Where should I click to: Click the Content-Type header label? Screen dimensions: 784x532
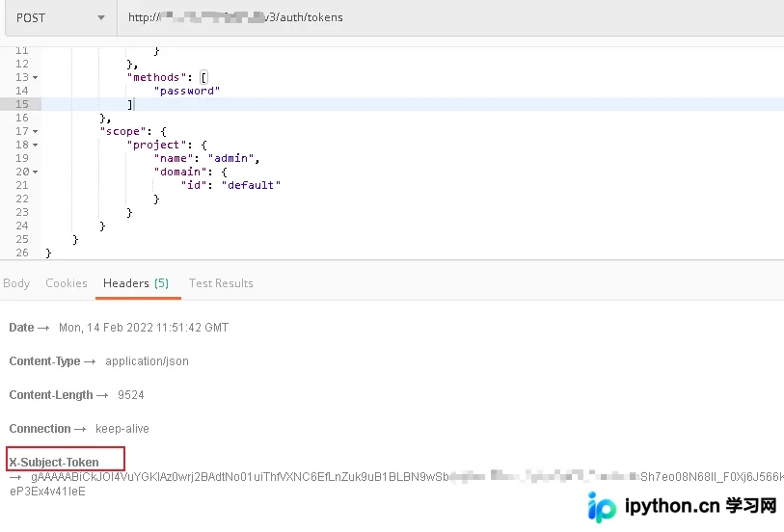click(x=44, y=361)
